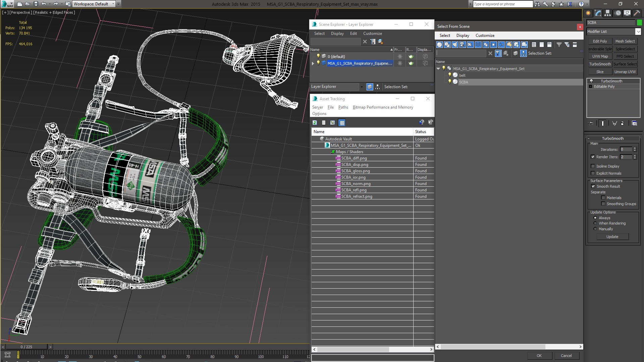Select the belt object in Select From Scene list
The height and width of the screenshot is (362, 644).
coord(462,75)
